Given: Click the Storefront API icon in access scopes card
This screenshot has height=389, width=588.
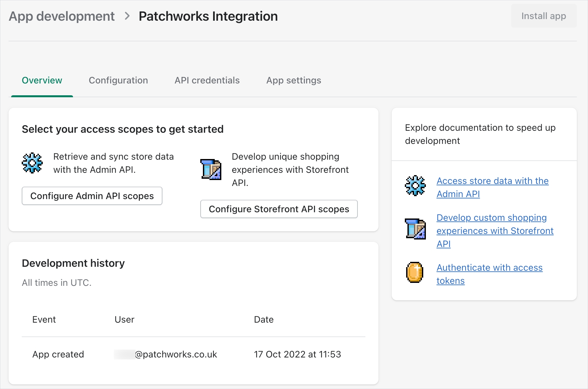Looking at the screenshot, I should 211,170.
